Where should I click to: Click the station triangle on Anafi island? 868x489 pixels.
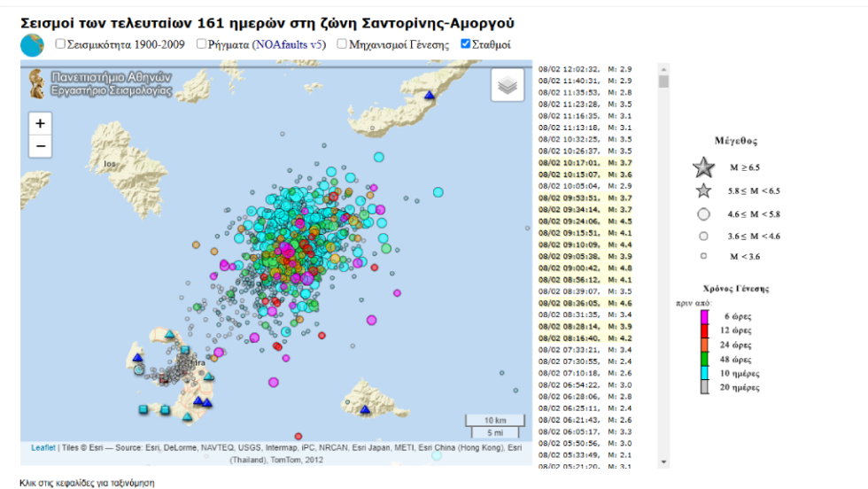365,409
